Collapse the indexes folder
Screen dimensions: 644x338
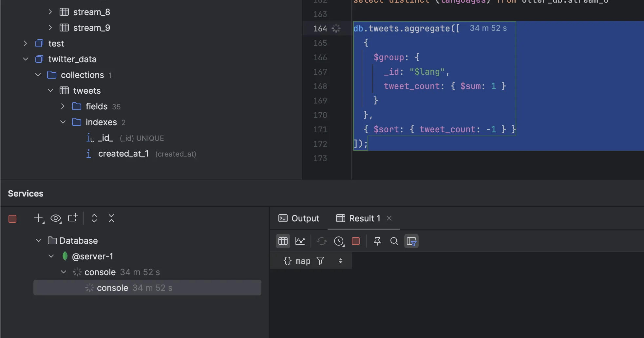pos(63,122)
